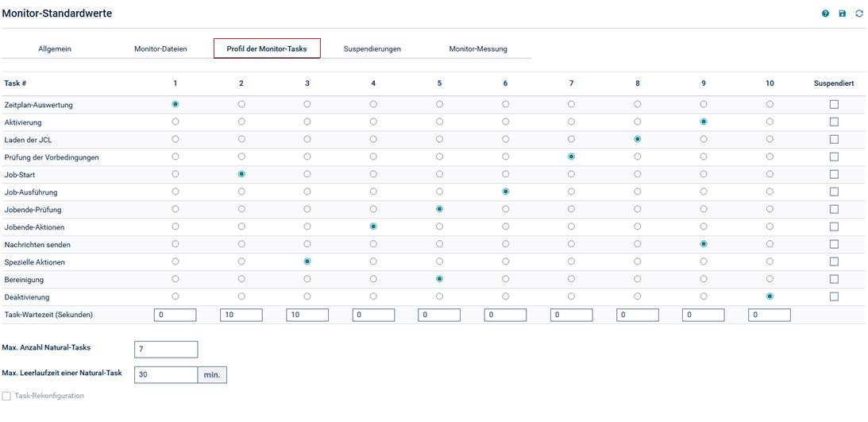Click Task-Wartezeit field for task 4
The width and height of the screenshot is (868, 422).
click(x=374, y=315)
